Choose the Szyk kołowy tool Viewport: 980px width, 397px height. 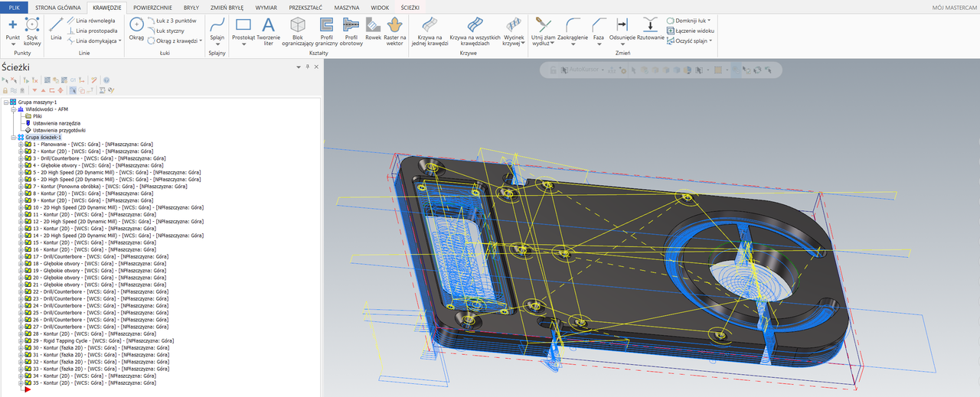click(x=32, y=31)
